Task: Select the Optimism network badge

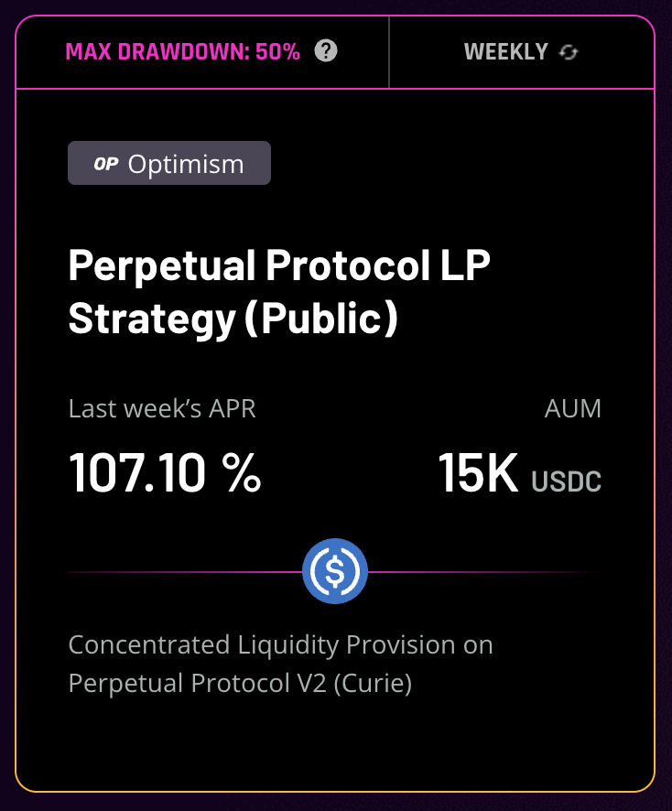Action: click(169, 163)
